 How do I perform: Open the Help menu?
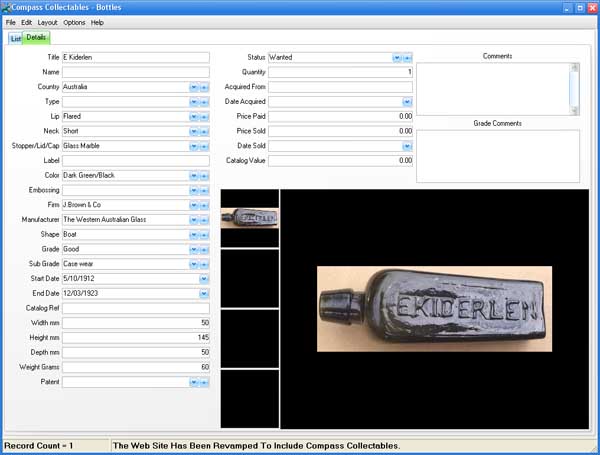click(97, 23)
